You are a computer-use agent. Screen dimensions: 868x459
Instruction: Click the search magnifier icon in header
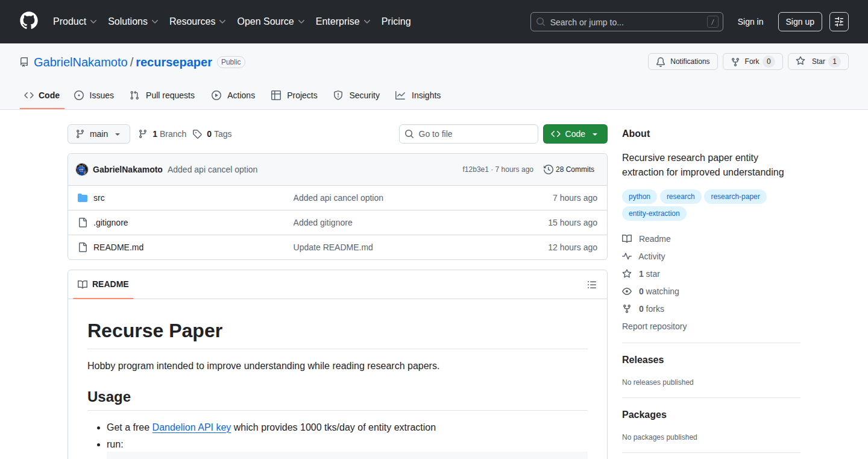tap(541, 22)
